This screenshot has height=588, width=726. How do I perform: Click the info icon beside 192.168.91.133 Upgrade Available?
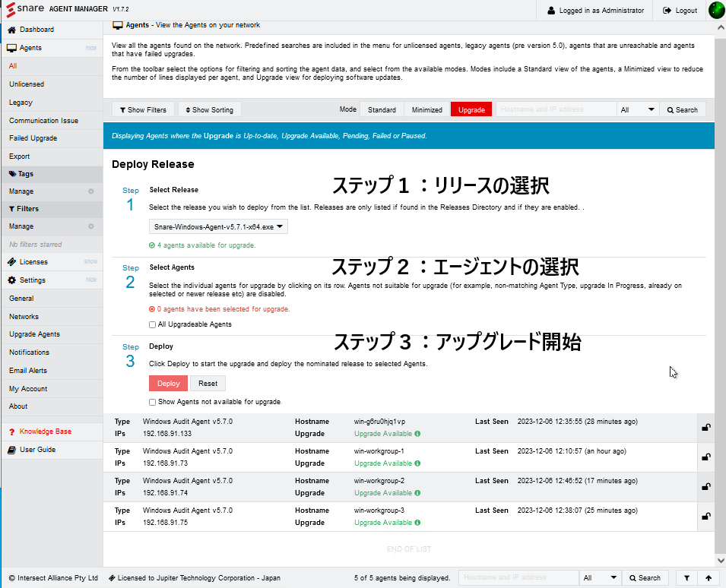pos(417,434)
